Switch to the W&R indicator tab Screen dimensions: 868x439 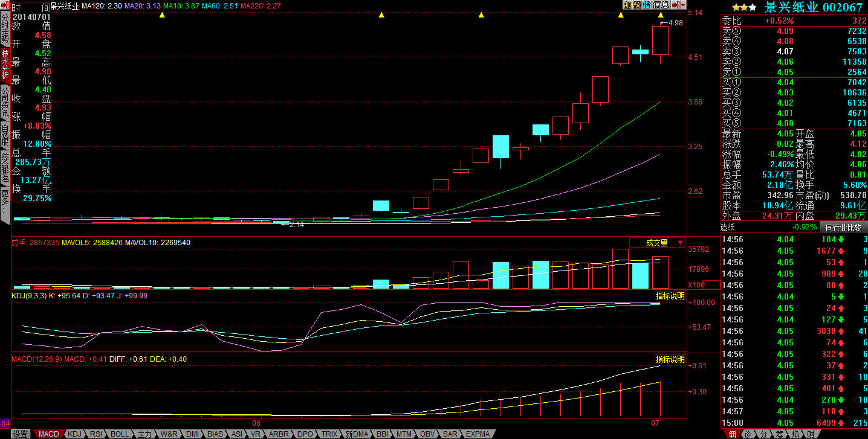click(169, 434)
